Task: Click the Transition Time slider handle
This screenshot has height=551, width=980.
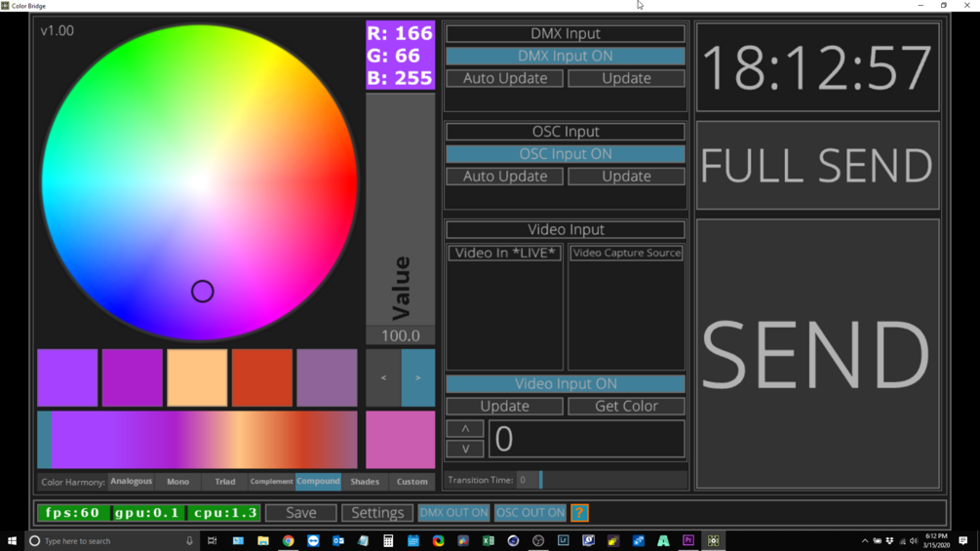Action: pyautogui.click(x=540, y=480)
